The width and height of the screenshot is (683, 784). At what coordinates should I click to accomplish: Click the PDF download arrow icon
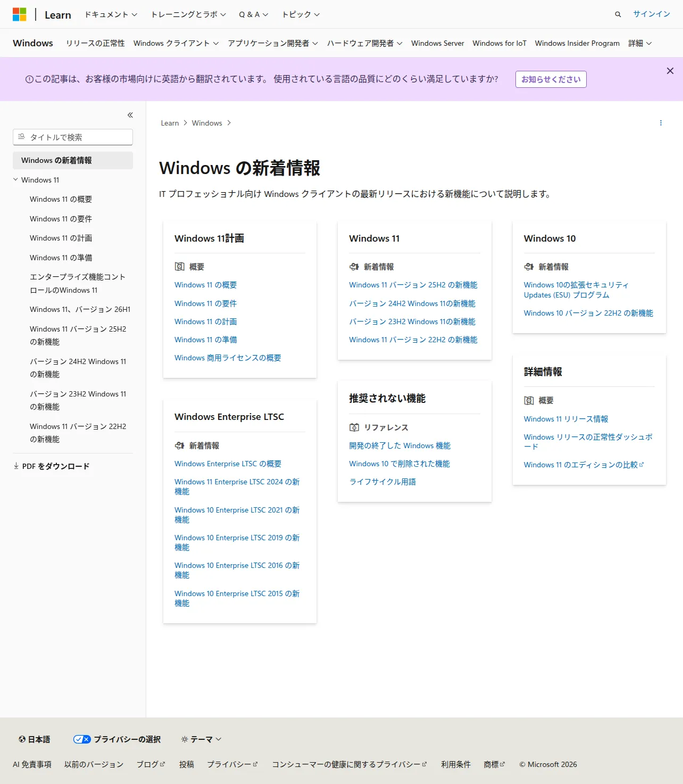pos(16,466)
